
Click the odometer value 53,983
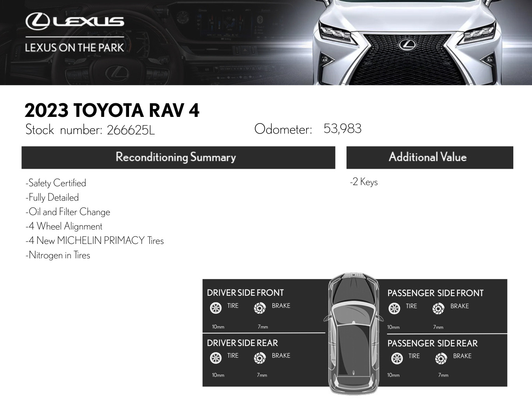(x=342, y=129)
